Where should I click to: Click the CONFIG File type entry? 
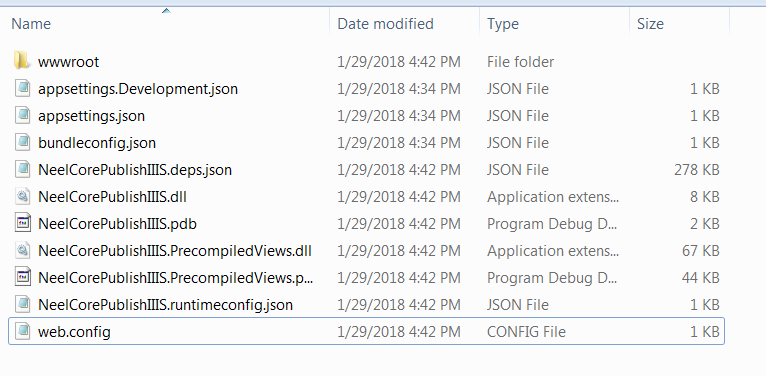526,332
